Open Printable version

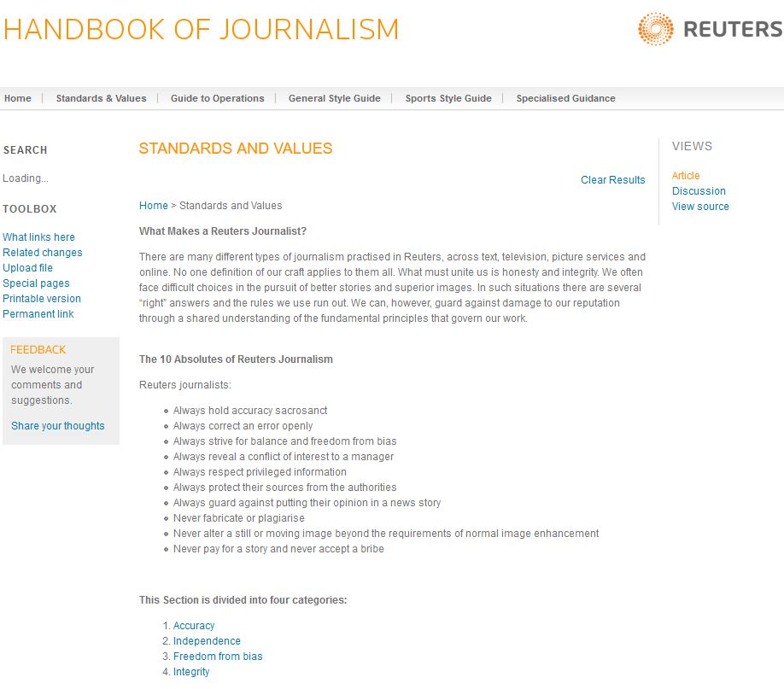[x=42, y=299]
